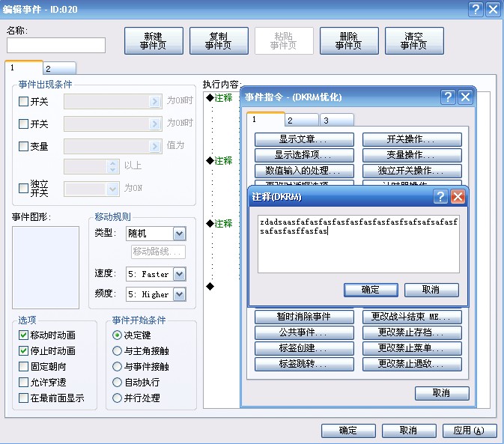504x444 pixels.
Task: Switch to event page tab 2
Action: (x=59, y=68)
